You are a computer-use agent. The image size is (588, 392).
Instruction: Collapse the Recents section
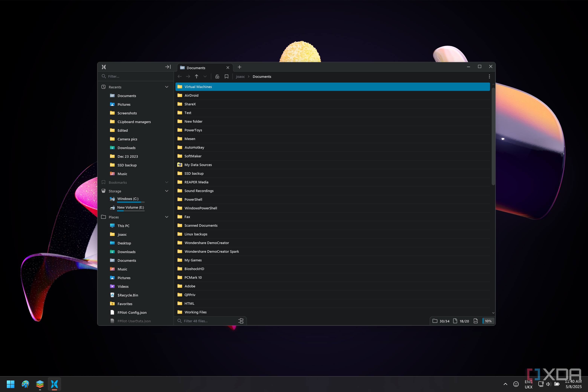(x=167, y=87)
